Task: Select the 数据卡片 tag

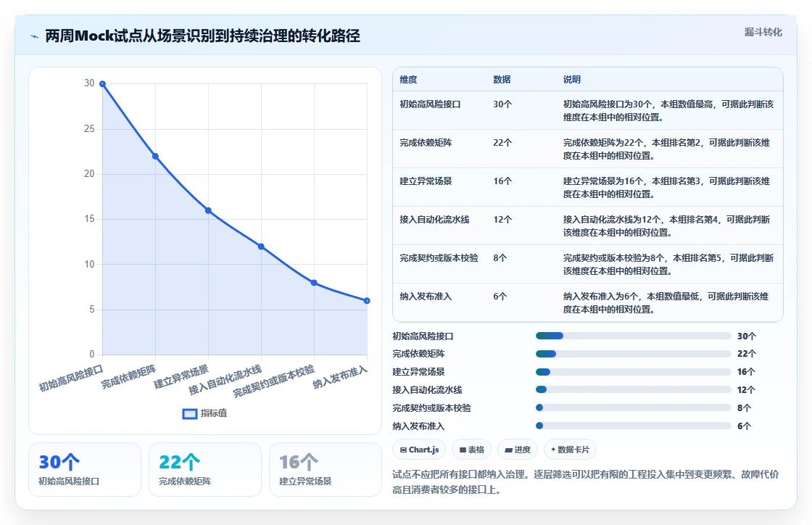Action: coord(570,450)
